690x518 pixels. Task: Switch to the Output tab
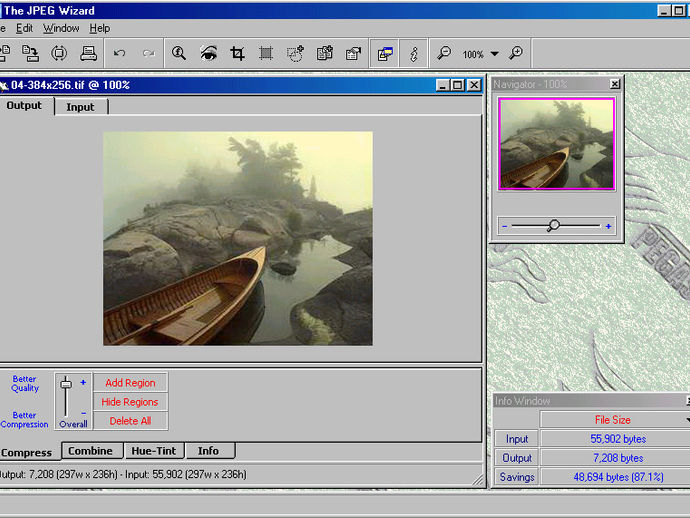point(24,106)
